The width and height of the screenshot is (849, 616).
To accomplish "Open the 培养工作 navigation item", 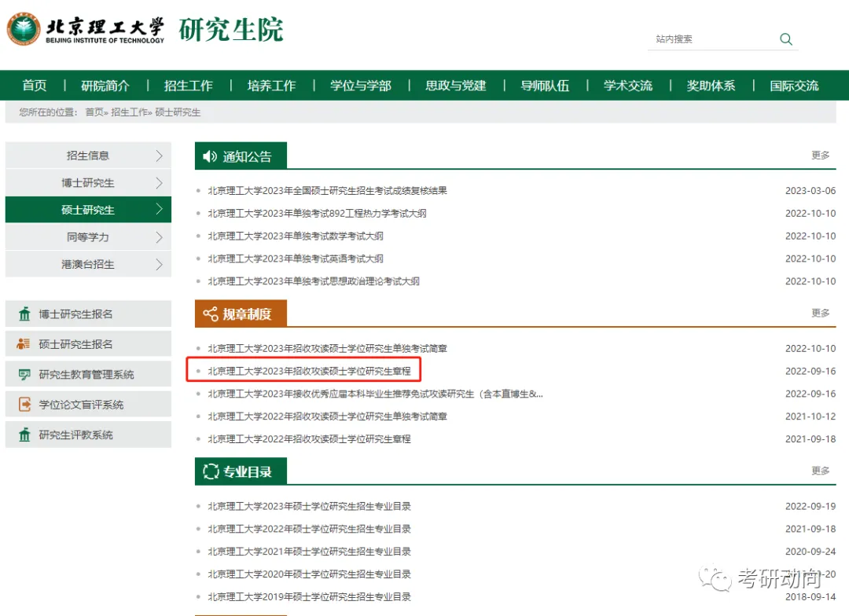I will click(x=271, y=86).
